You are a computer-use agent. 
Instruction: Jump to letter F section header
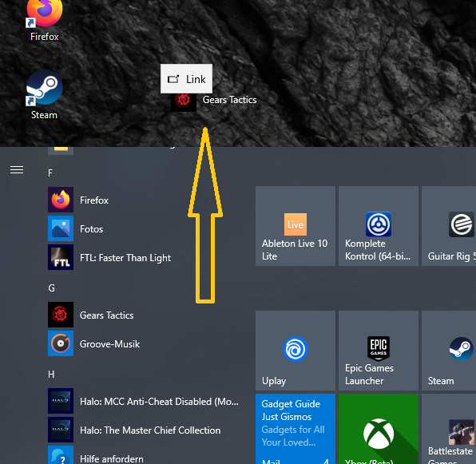[x=50, y=173]
